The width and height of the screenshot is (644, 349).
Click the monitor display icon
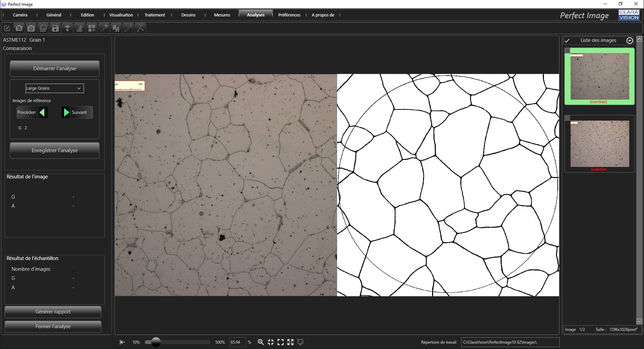tap(301, 342)
